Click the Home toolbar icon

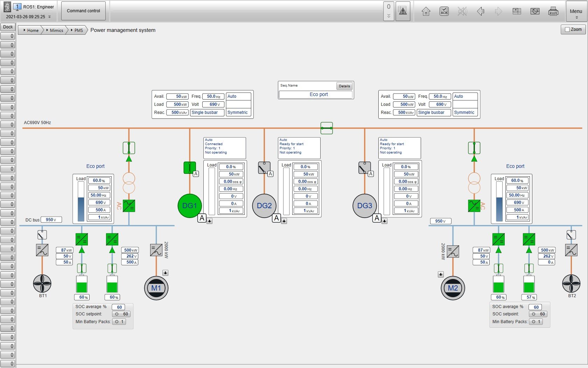426,11
